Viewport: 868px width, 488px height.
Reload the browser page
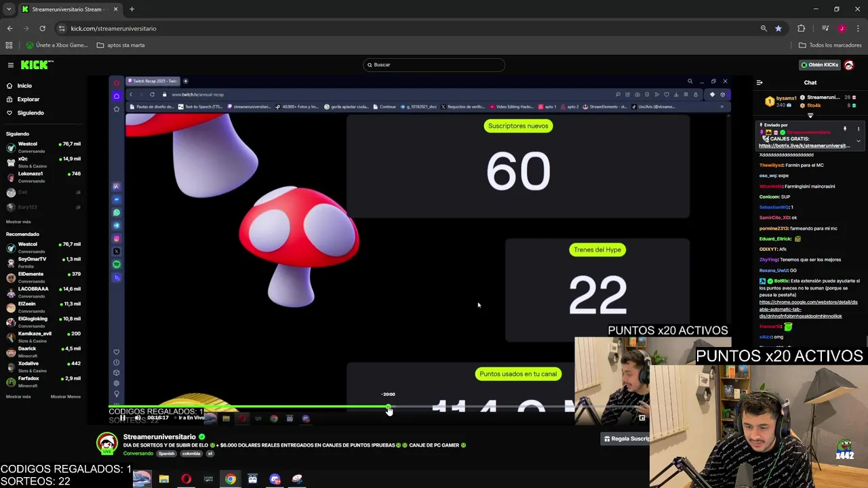point(42,28)
